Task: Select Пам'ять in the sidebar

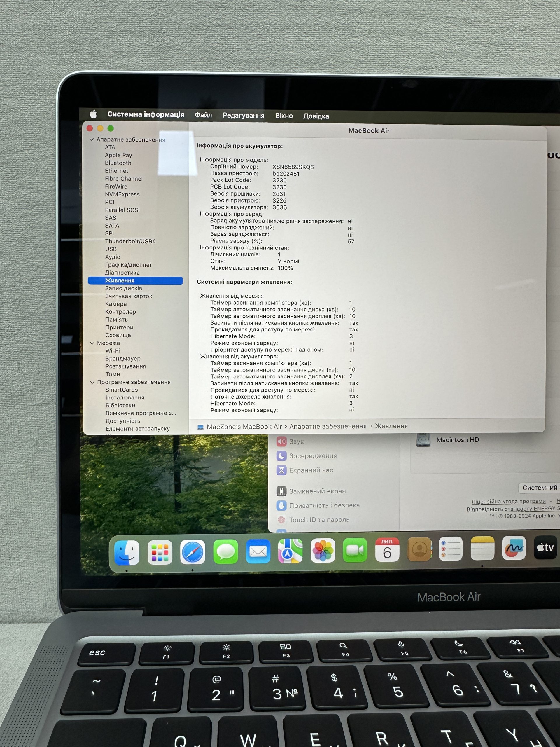Action: 116,320
